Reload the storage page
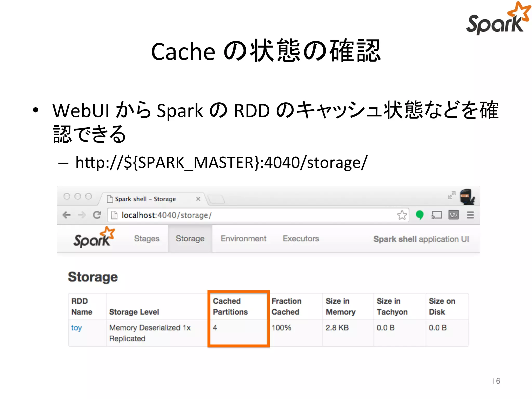This screenshot has width=532, height=399. tap(97, 215)
